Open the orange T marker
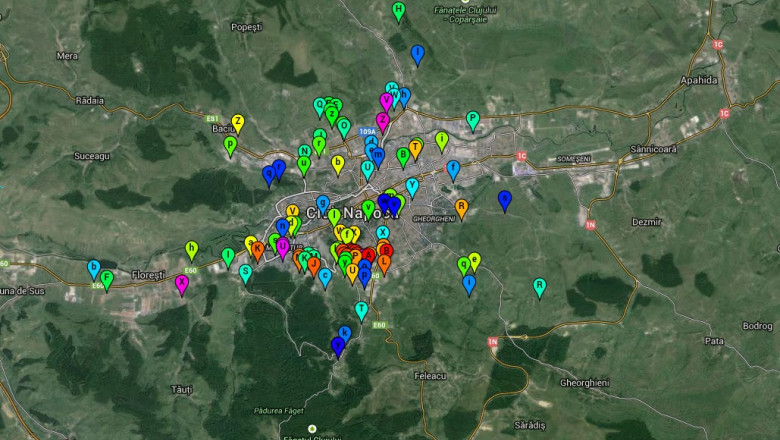Image resolution: width=780 pixels, height=440 pixels. coord(415,149)
